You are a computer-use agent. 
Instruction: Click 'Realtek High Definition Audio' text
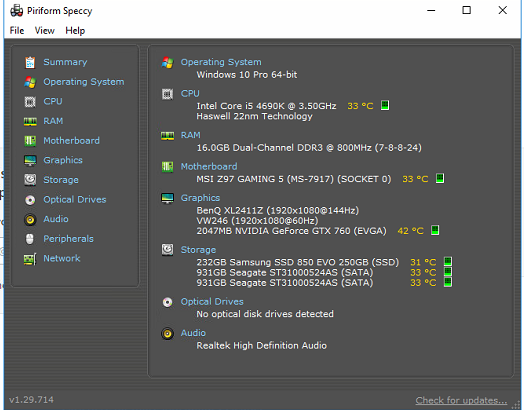tap(261, 346)
